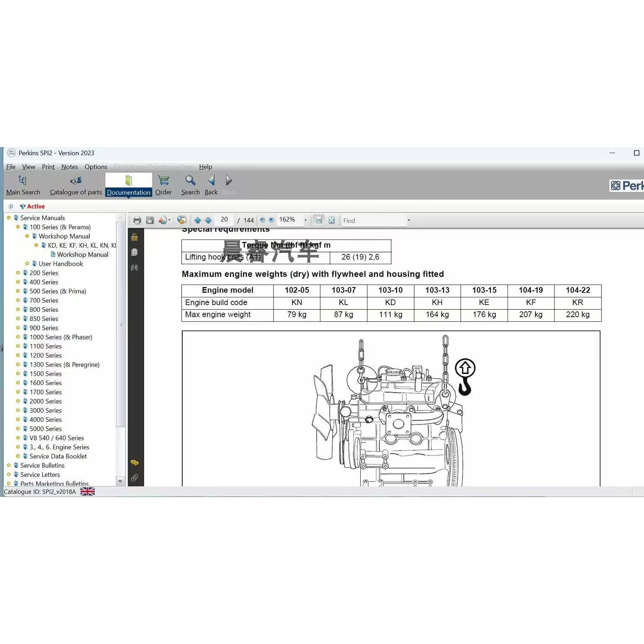The width and height of the screenshot is (644, 644).
Task: Open the Help menu
Action: 205,167
